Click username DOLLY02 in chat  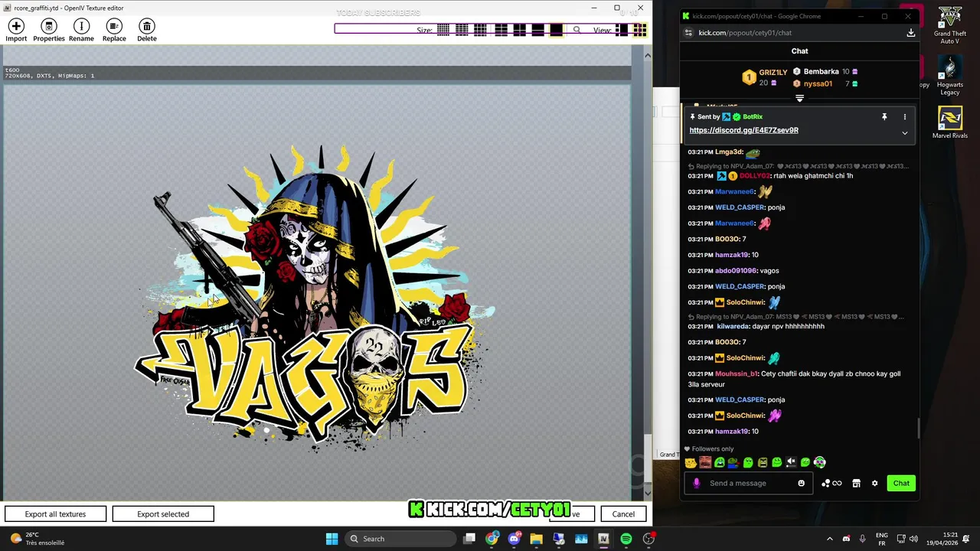755,176
